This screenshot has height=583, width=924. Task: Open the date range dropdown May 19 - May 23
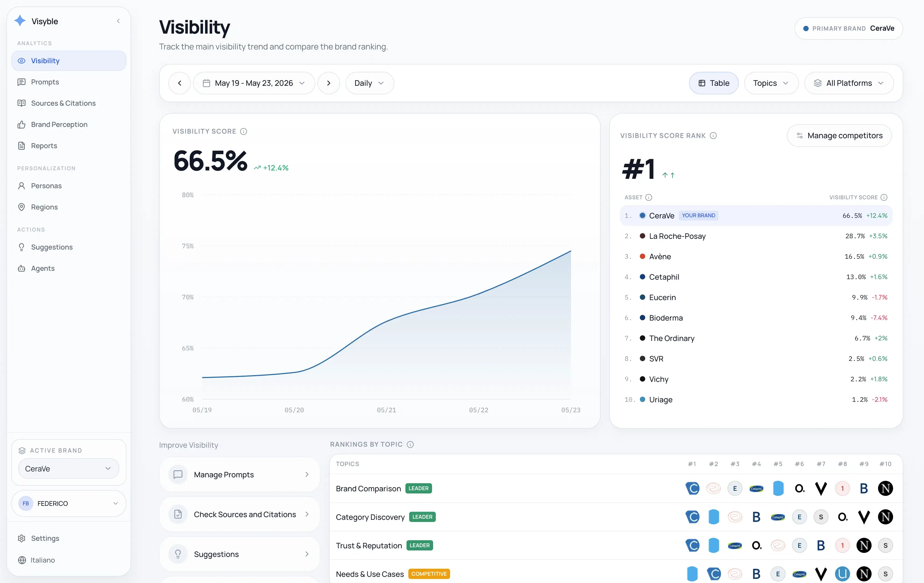click(254, 83)
